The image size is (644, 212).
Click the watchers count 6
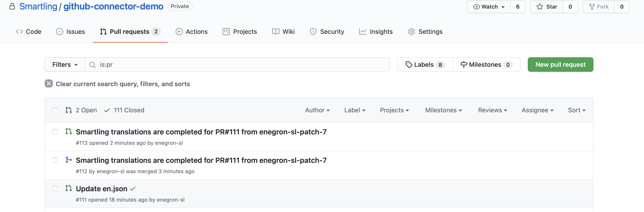518,7
